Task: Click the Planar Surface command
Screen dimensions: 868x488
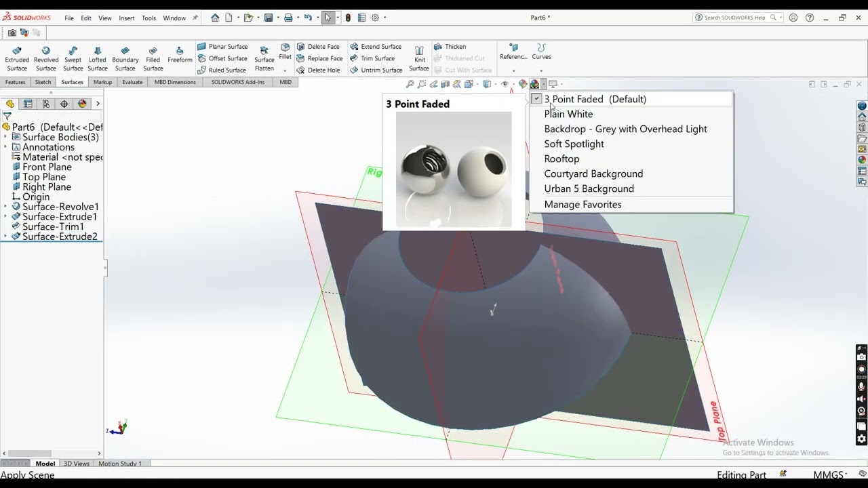Action: pyautogui.click(x=222, y=47)
